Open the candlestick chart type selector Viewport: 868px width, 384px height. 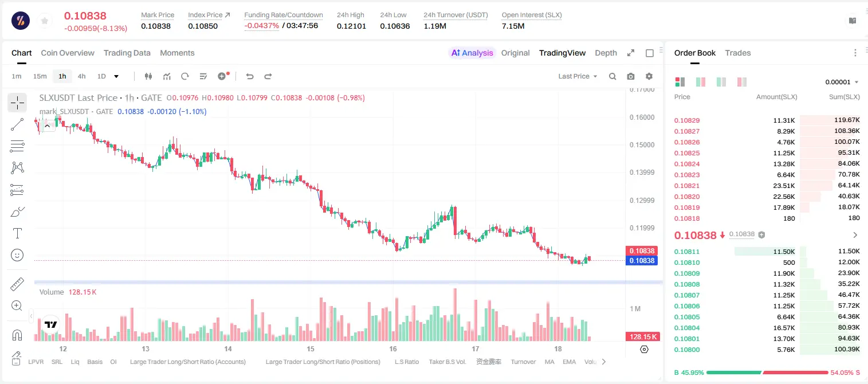148,76
